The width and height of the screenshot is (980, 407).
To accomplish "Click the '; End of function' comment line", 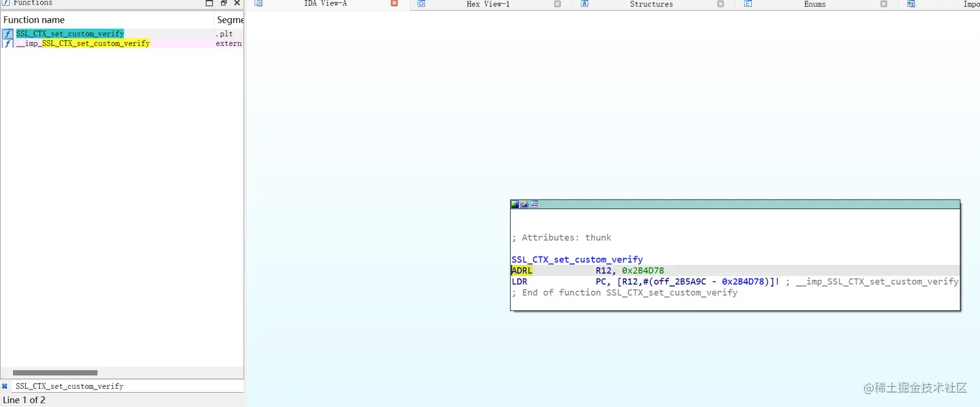I will coord(624,292).
